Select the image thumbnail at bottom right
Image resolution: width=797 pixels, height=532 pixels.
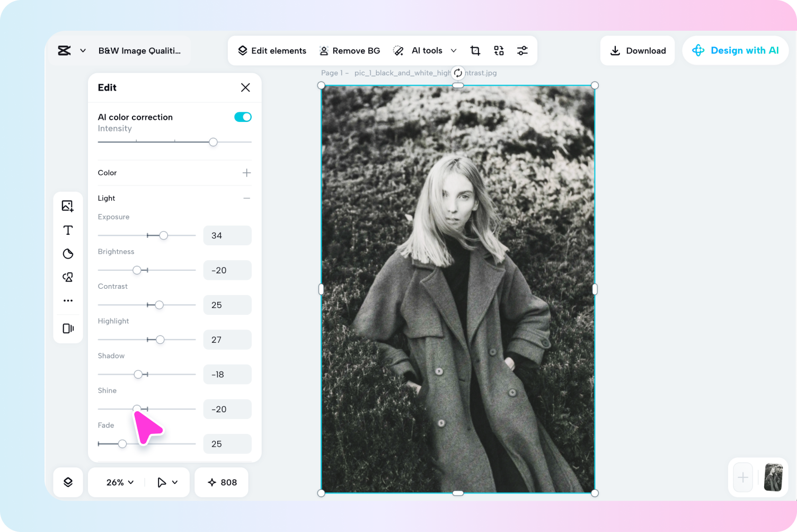click(774, 477)
